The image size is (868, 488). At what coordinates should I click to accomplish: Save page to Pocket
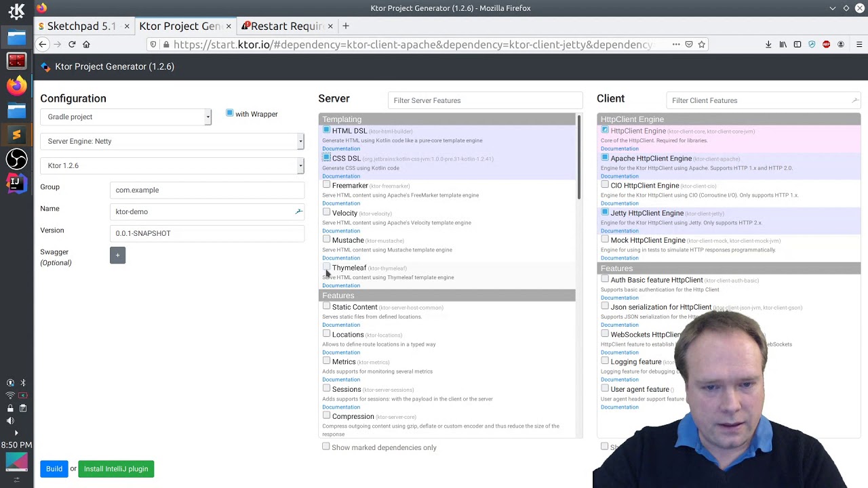coord(689,45)
